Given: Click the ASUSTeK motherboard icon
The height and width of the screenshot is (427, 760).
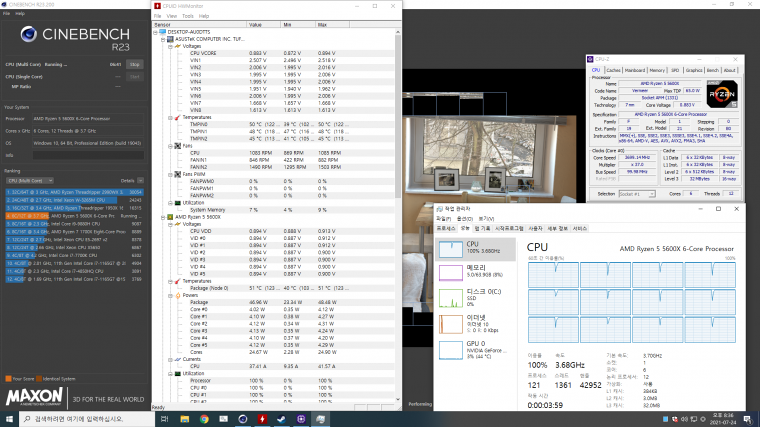Looking at the screenshot, I should pyautogui.click(x=170, y=39).
